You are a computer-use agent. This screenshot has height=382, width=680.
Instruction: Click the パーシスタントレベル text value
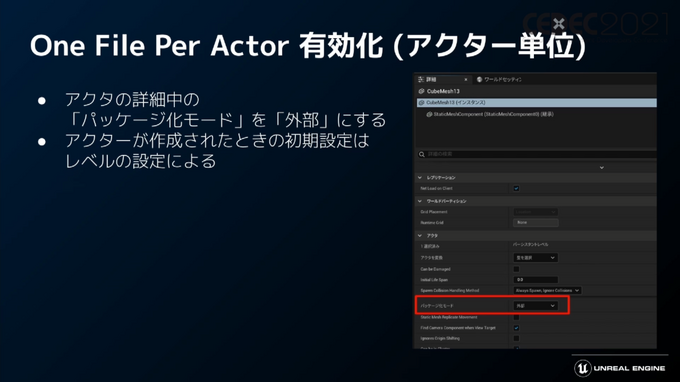[530, 245]
